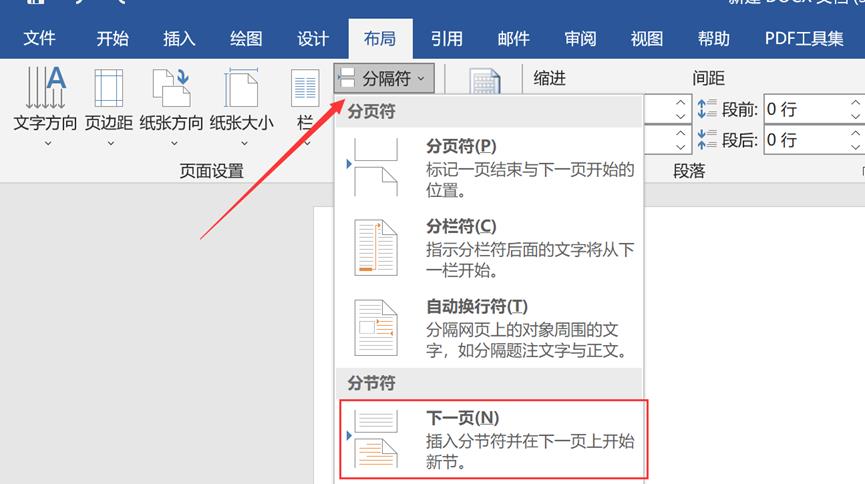This screenshot has height=484, width=865.
Task: Open the 文件 menu
Action: (x=39, y=39)
